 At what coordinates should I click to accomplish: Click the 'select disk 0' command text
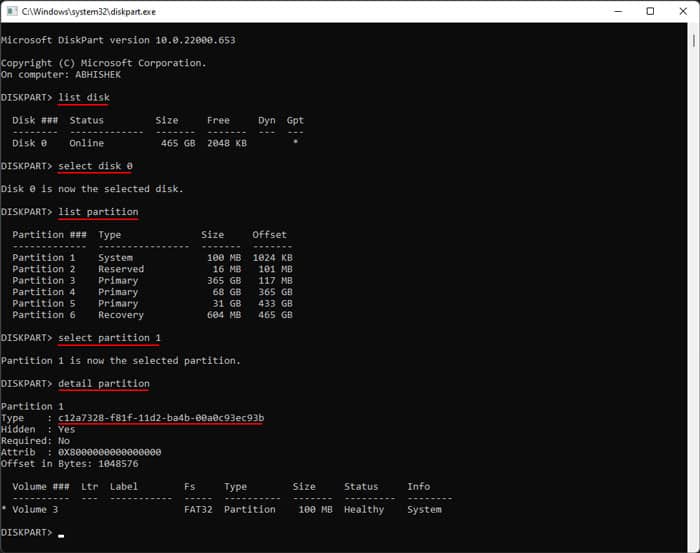[95, 166]
